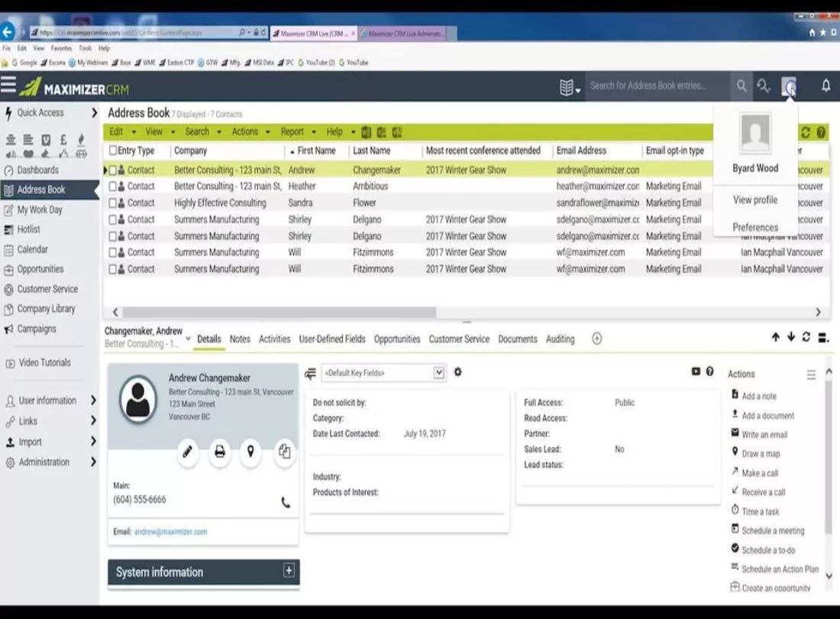This screenshot has height=619, width=840.
Task: Click the copy icon on contact card
Action: (x=284, y=452)
